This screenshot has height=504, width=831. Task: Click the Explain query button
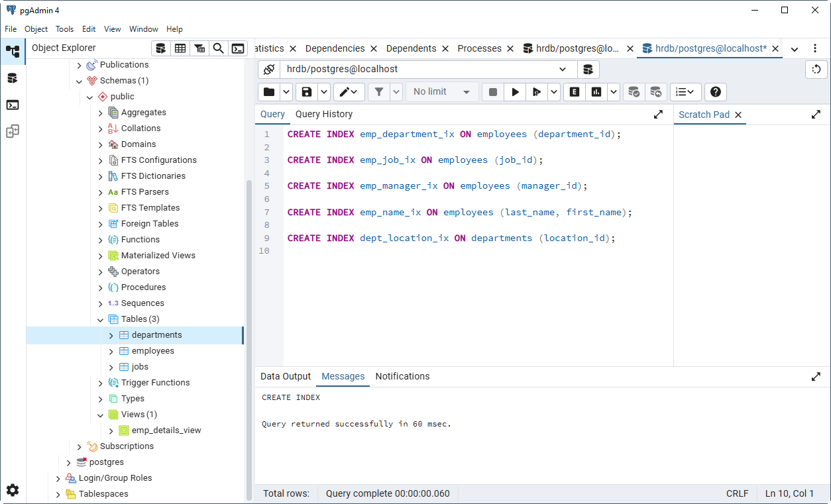point(575,92)
